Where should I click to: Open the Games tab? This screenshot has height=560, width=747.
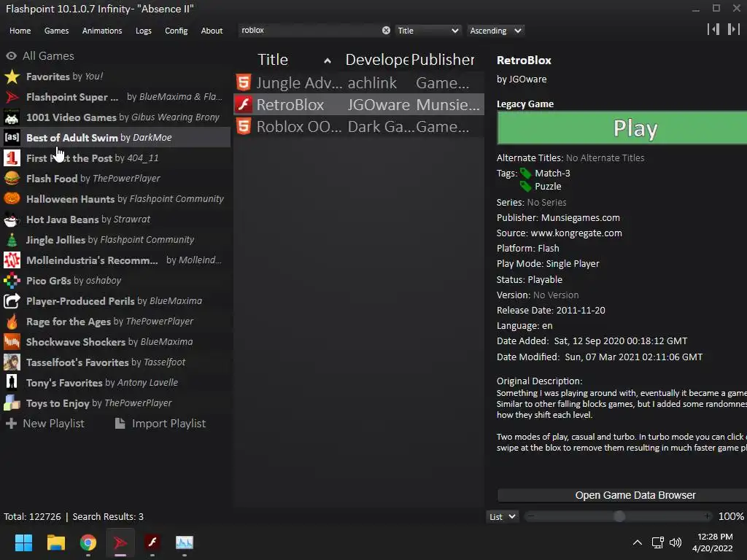[56, 31]
